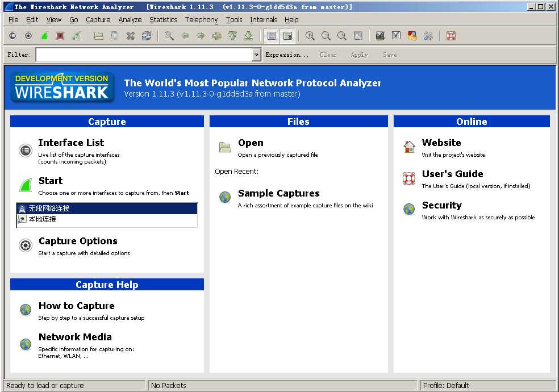The image size is (559, 392).
Task: Click into the Filter input field
Action: [143, 55]
